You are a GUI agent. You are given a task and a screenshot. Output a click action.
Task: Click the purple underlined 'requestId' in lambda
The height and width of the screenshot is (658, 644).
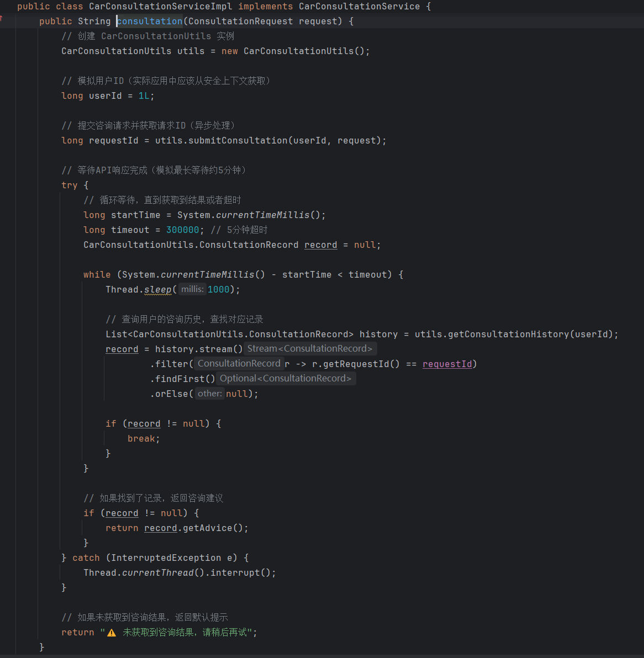coord(447,364)
